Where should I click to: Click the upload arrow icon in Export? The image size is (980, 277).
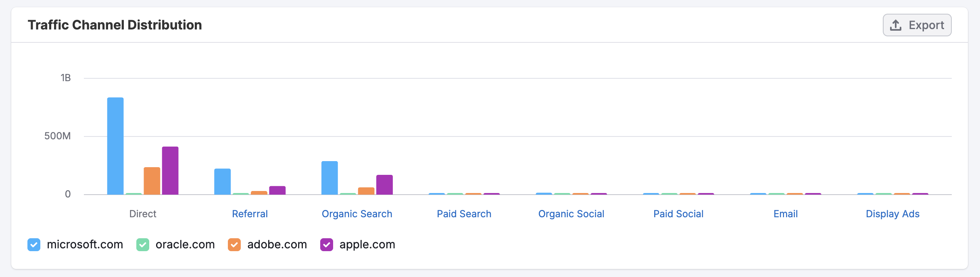(896, 25)
